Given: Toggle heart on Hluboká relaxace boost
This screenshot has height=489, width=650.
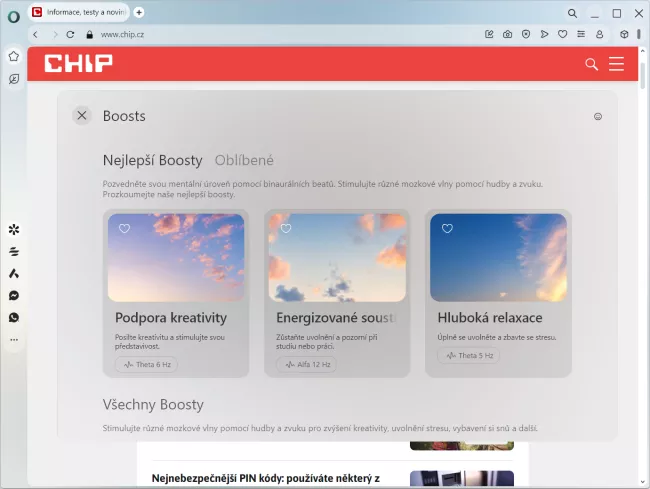Looking at the screenshot, I should point(447,229).
